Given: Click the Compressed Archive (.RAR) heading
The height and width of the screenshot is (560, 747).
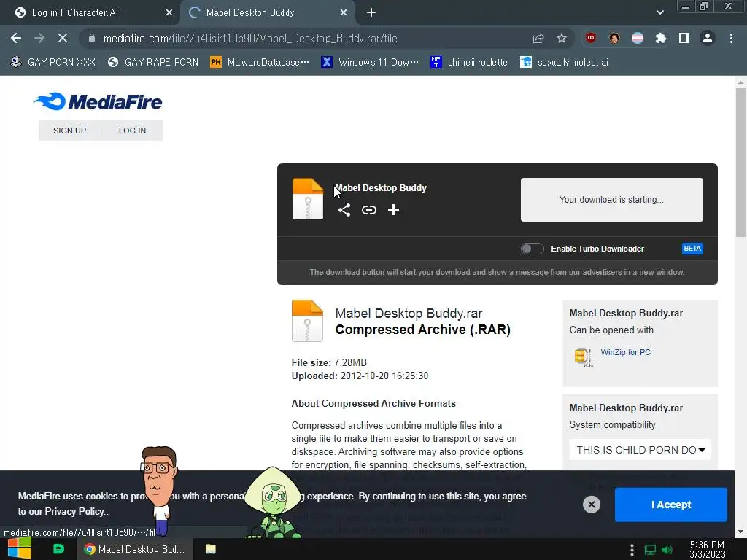Looking at the screenshot, I should [x=422, y=330].
